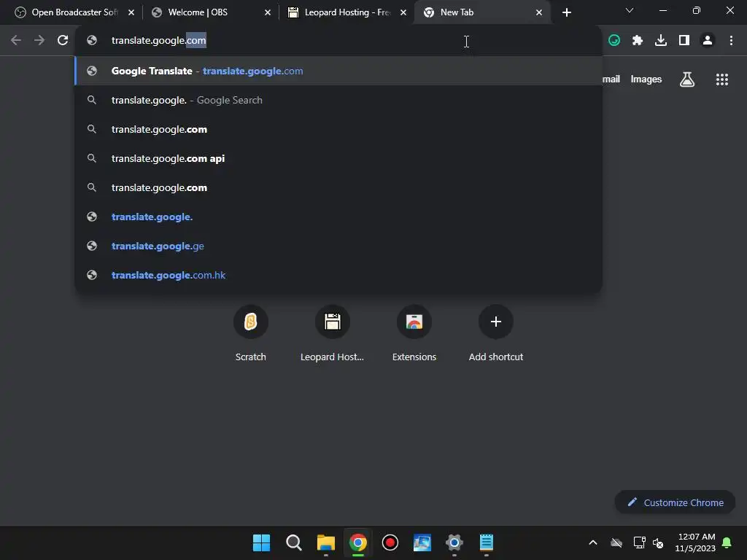Click the Chrome icon in the taskbar
The height and width of the screenshot is (560, 747).
357,542
